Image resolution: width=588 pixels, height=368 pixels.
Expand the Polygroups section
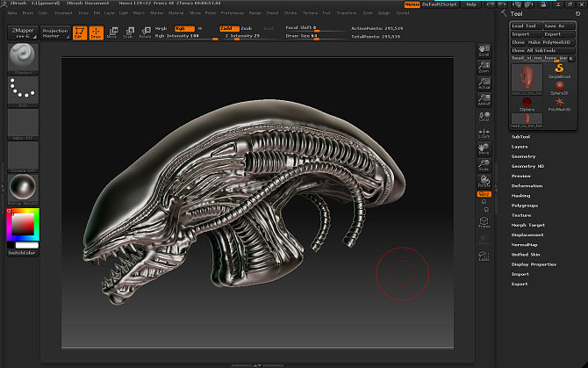[x=525, y=206]
